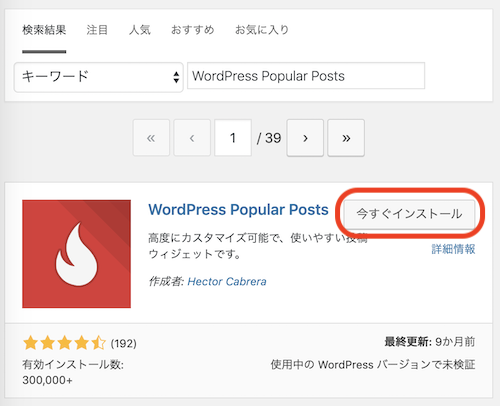Open the 詳細情報 link
Screen dimensions: 500x406
(453, 249)
